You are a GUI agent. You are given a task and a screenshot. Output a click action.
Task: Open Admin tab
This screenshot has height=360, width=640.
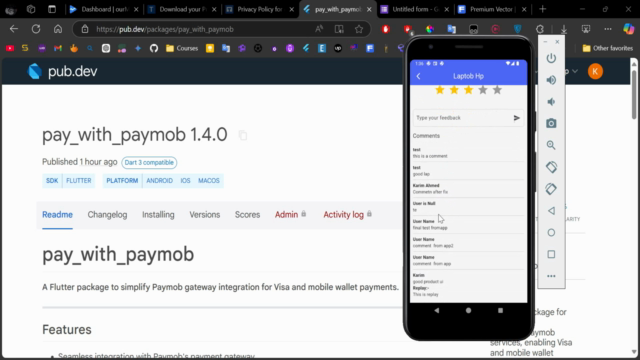tap(290, 215)
